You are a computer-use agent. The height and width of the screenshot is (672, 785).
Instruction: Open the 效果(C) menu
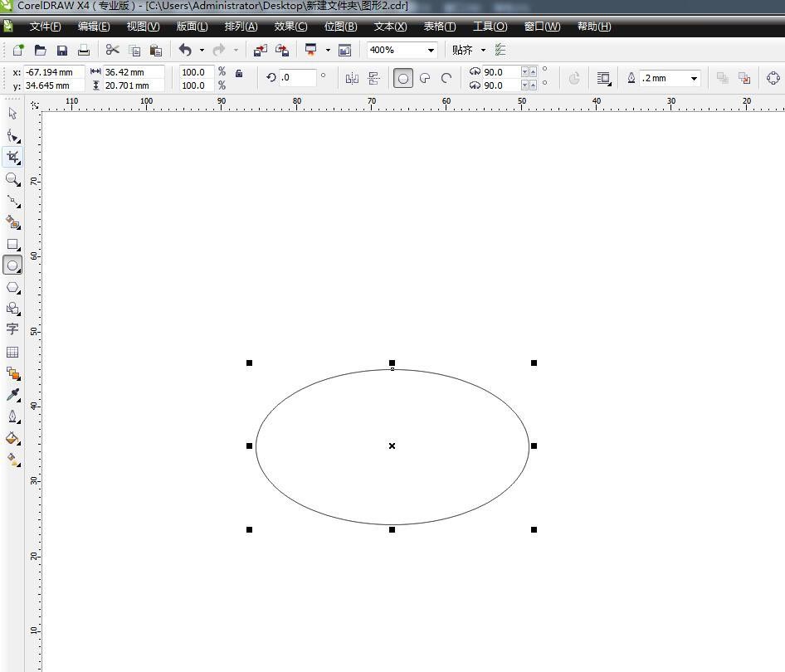click(x=290, y=27)
